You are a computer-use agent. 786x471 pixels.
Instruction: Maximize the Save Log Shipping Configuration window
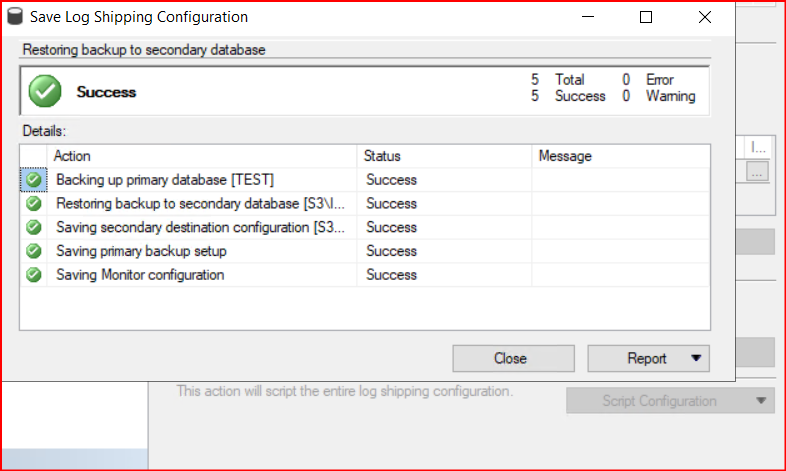(x=646, y=18)
